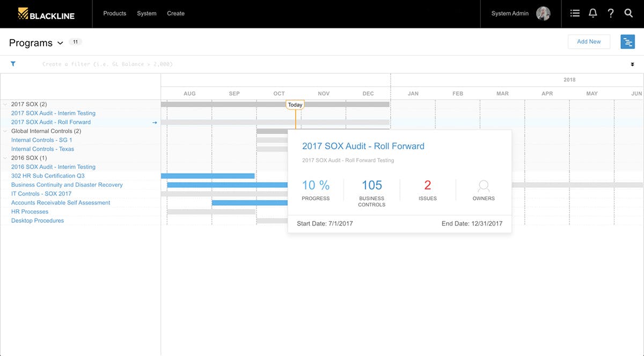
Task: Toggle the blue Gantt view button
Action: point(627,42)
